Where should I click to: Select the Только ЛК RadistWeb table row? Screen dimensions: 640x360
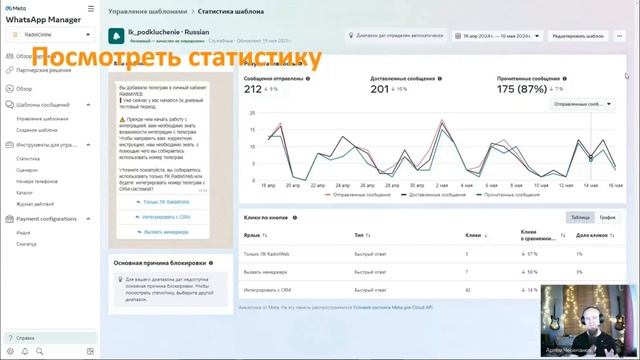[x=432, y=254]
